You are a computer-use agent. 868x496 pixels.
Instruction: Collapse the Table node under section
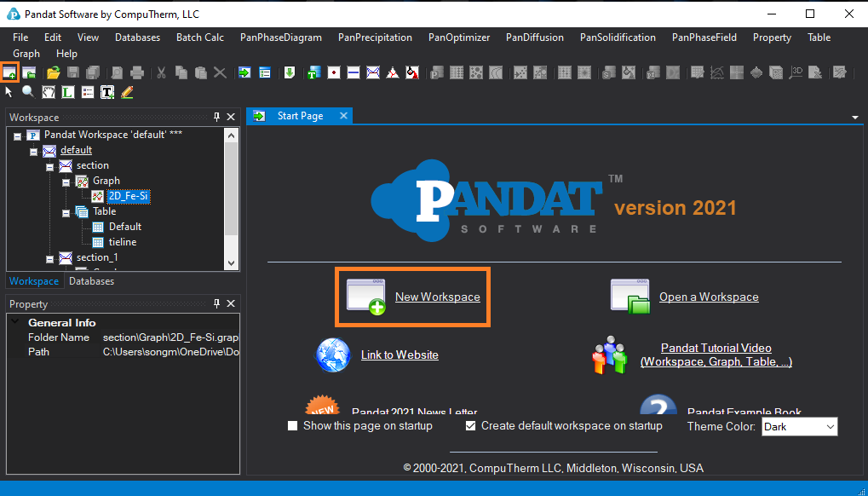coord(66,213)
